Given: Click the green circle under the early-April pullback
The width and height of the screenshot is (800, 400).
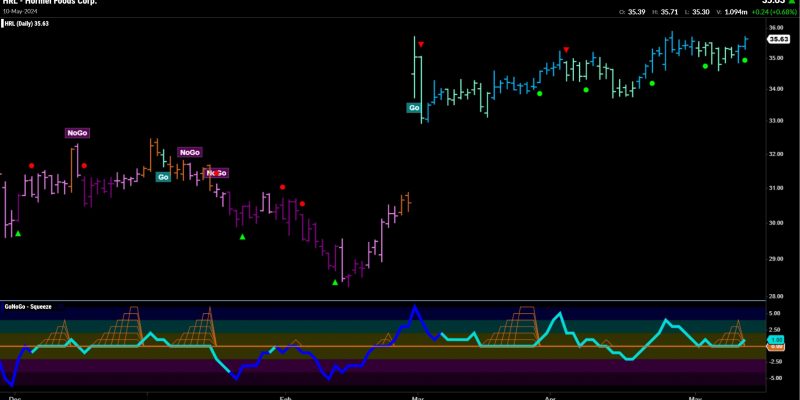Looking at the screenshot, I should click(586, 90).
